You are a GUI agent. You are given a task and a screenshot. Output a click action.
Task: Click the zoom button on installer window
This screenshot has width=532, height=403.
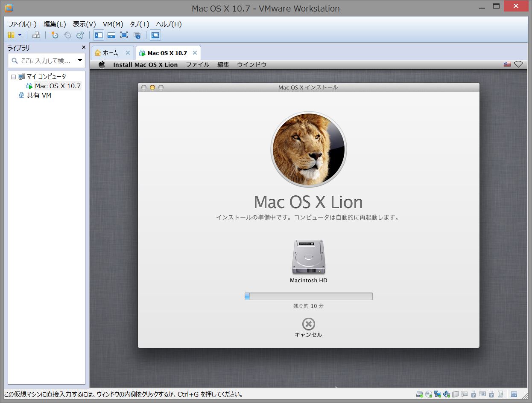pos(161,87)
